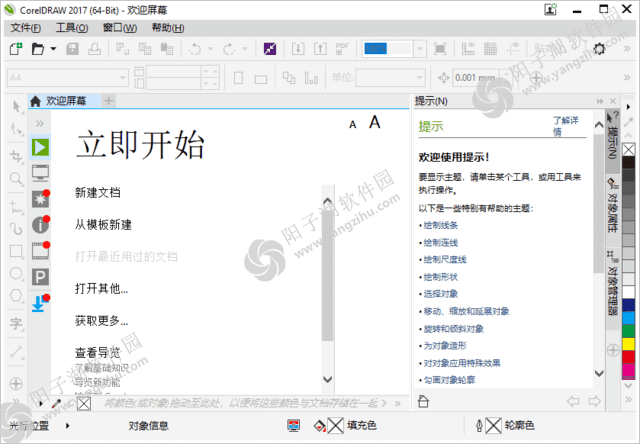
Task: Open the 帮助(H) menu
Action: tap(168, 28)
